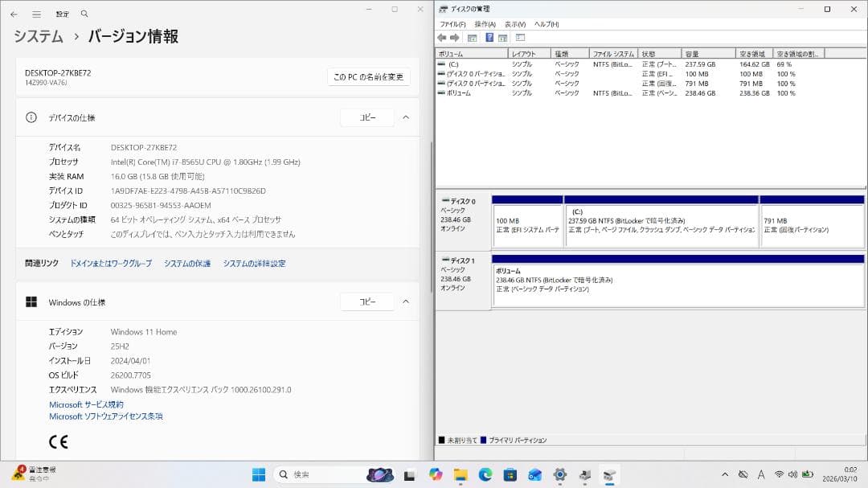This screenshot has width=868, height=488.
Task: Open the weather widget on the taskbar
Action: [35, 474]
